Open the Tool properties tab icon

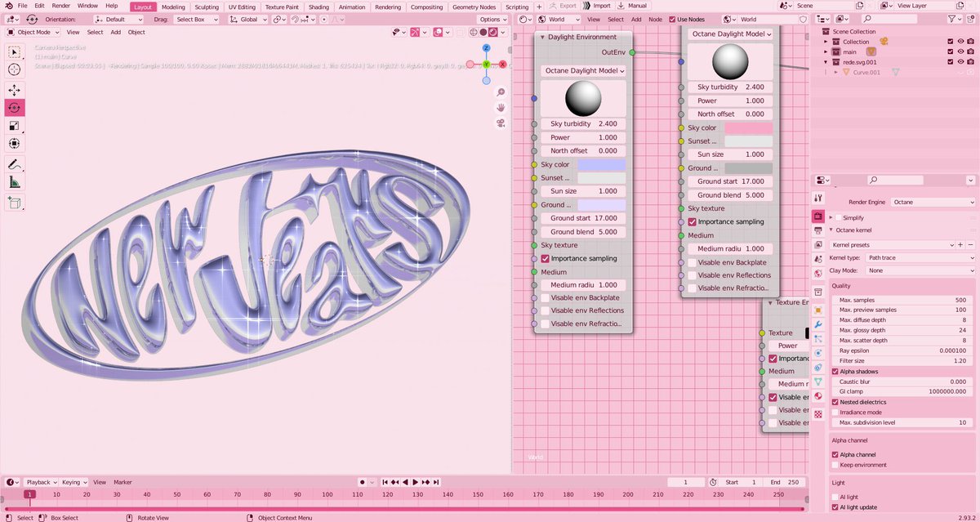point(818,197)
